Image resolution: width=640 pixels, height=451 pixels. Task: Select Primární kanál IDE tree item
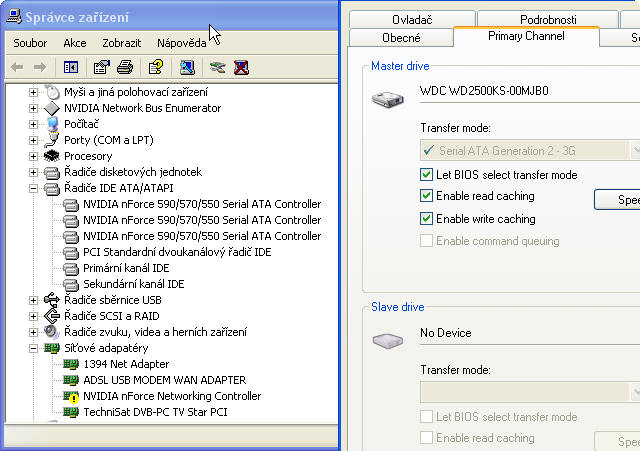pos(126,268)
